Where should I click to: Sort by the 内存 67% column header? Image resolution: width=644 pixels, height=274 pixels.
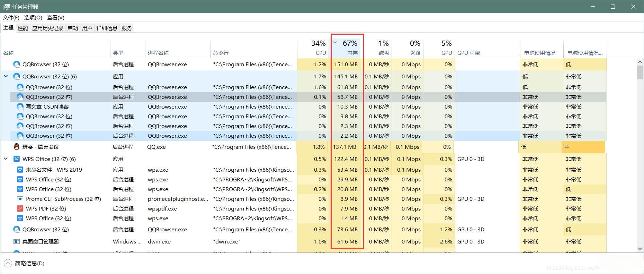point(345,48)
